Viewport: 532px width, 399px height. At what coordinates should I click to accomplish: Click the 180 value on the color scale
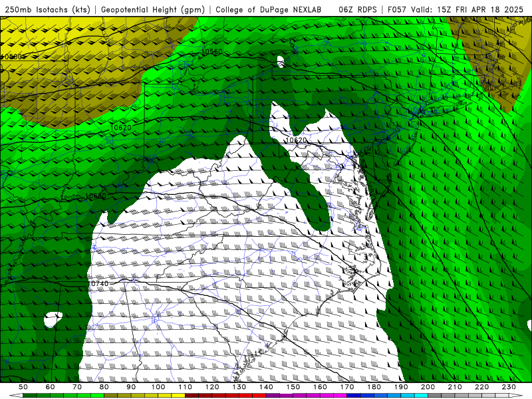[374, 387]
